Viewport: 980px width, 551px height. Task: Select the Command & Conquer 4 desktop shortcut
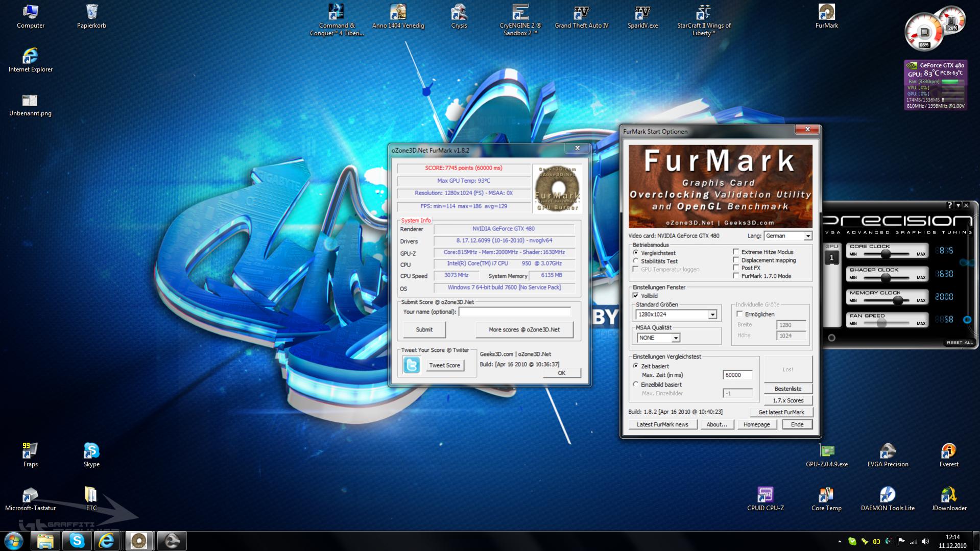[x=337, y=20]
